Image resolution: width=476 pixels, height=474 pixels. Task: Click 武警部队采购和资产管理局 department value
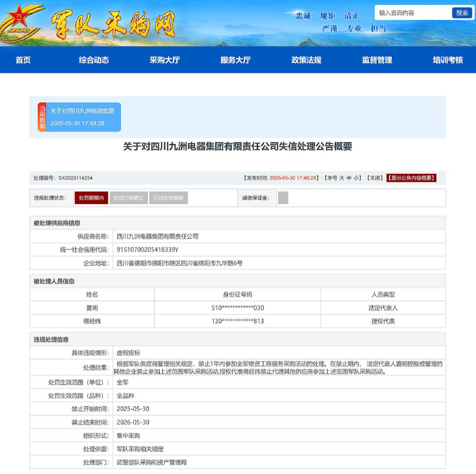click(152, 462)
